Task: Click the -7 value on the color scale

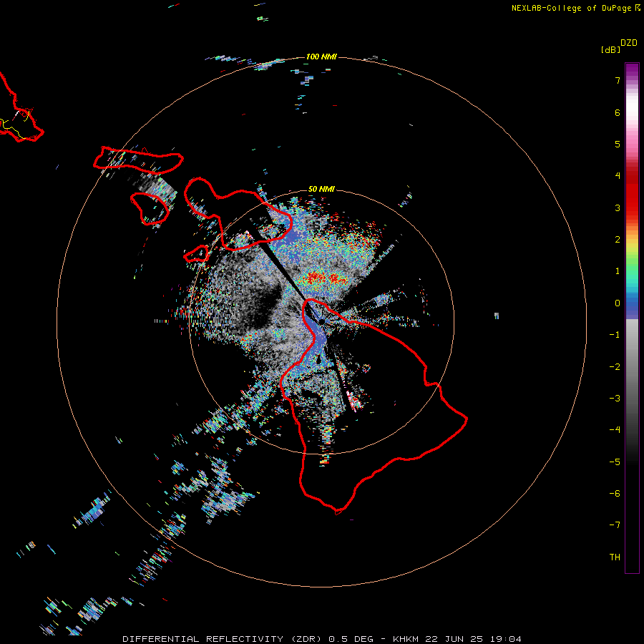Action: tap(615, 525)
